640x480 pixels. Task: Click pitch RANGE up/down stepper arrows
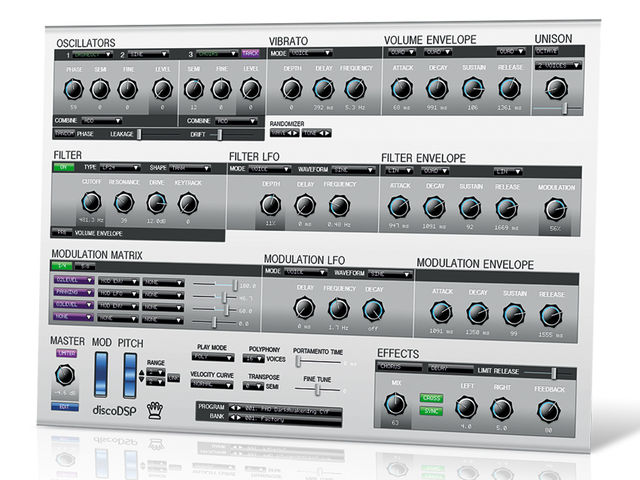142,376
